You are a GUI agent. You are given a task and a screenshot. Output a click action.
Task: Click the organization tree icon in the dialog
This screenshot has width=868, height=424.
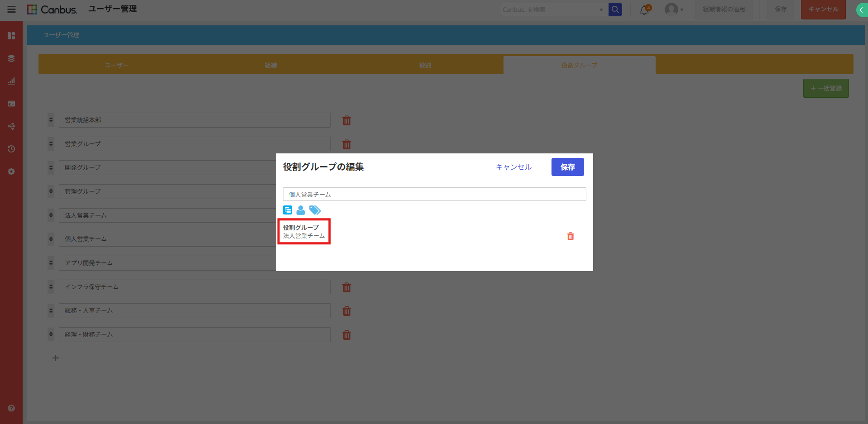click(x=288, y=210)
